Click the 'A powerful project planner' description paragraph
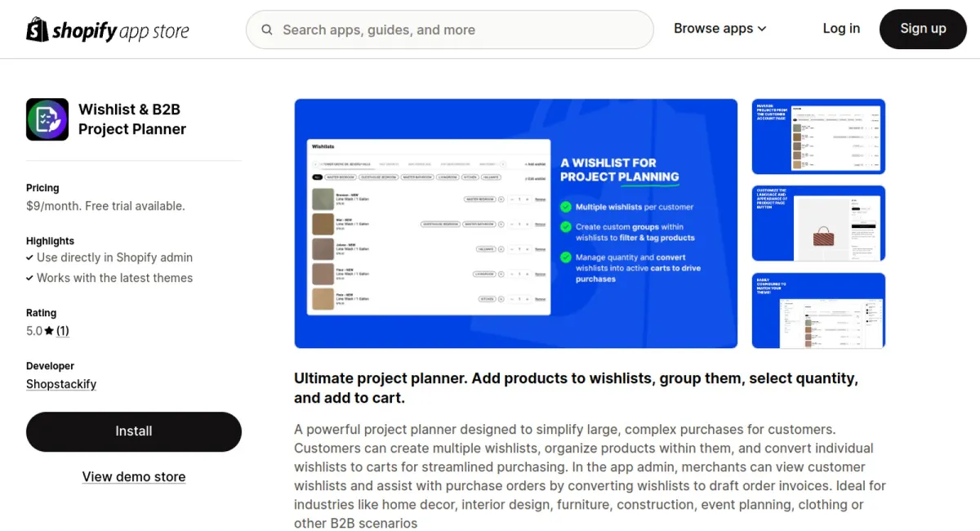 590,476
